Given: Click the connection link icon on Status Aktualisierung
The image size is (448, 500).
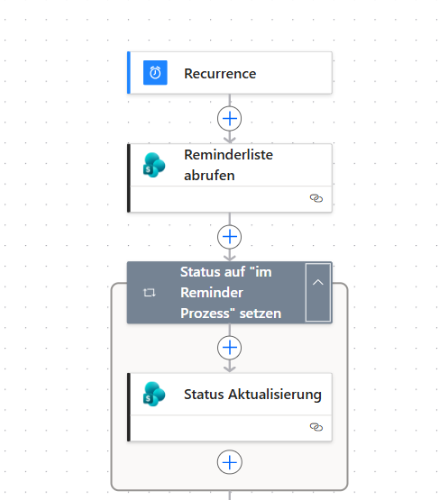Looking at the screenshot, I should pos(316,427).
